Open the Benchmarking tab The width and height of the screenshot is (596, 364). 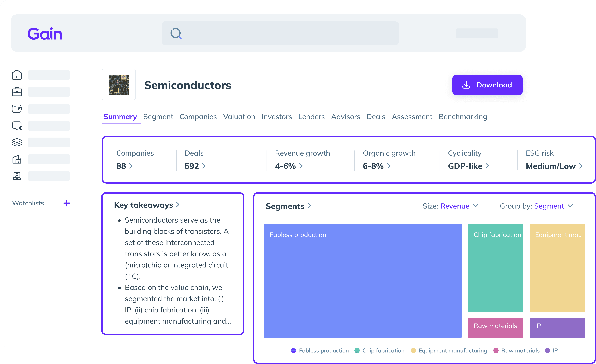pos(463,117)
